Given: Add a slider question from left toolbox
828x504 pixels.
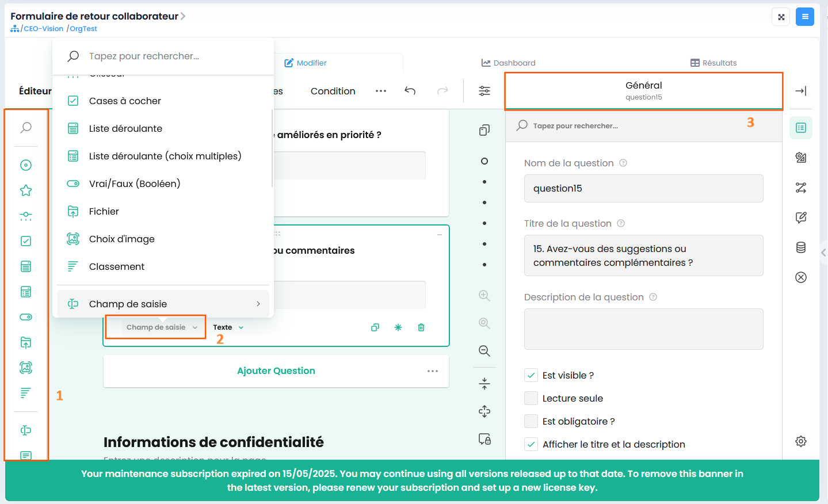Looking at the screenshot, I should tap(26, 216).
